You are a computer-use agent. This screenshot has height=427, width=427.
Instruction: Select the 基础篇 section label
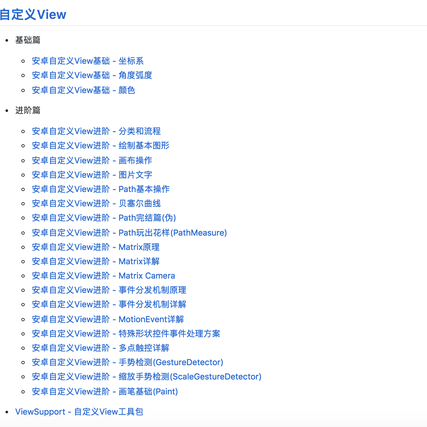(28, 40)
